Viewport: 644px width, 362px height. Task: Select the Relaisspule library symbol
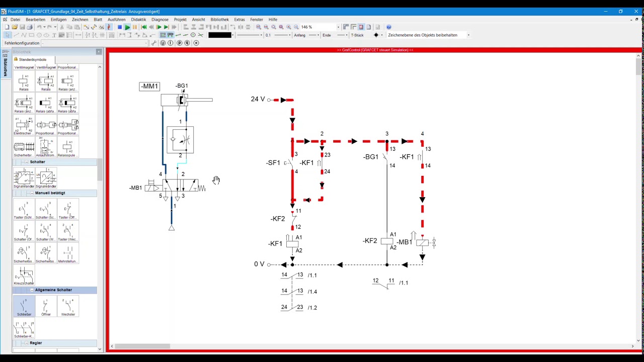pyautogui.click(x=68, y=148)
